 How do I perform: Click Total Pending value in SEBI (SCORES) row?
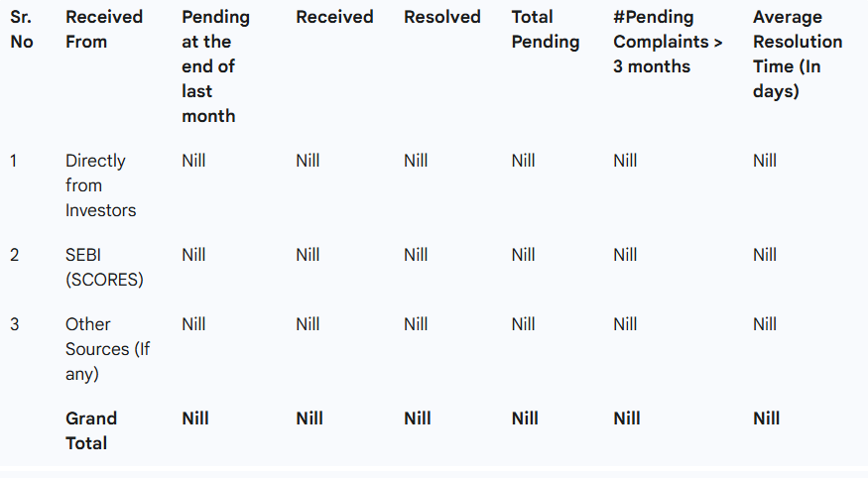[524, 255]
